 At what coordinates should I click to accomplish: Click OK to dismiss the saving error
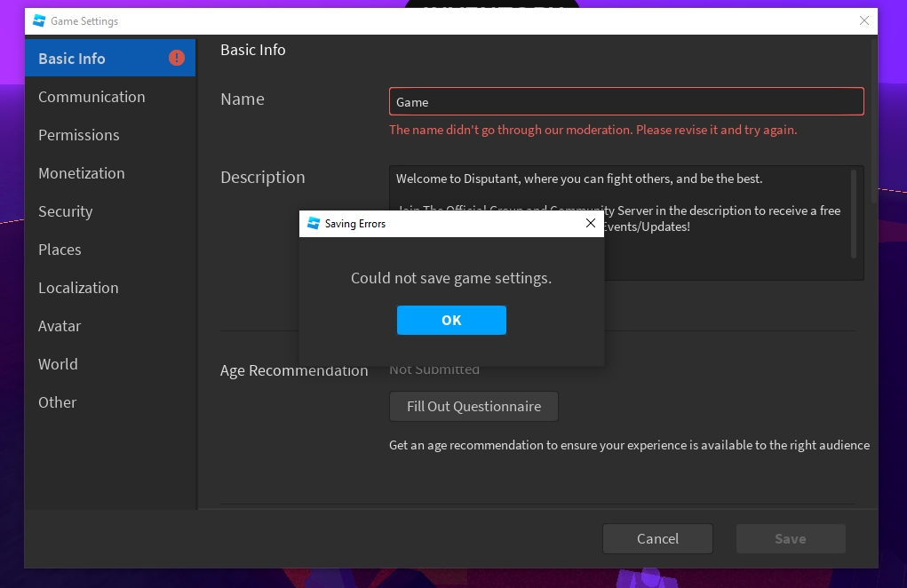(451, 320)
